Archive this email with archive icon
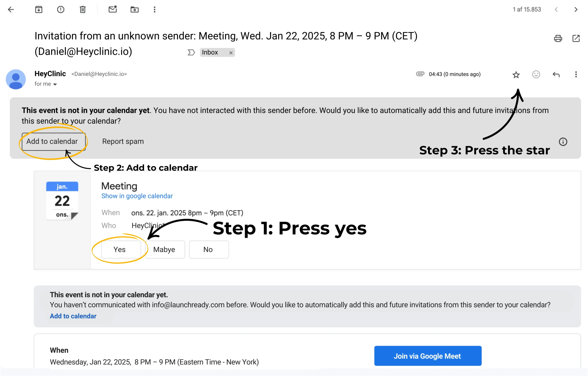Image resolution: width=588 pixels, height=376 pixels. pos(39,9)
